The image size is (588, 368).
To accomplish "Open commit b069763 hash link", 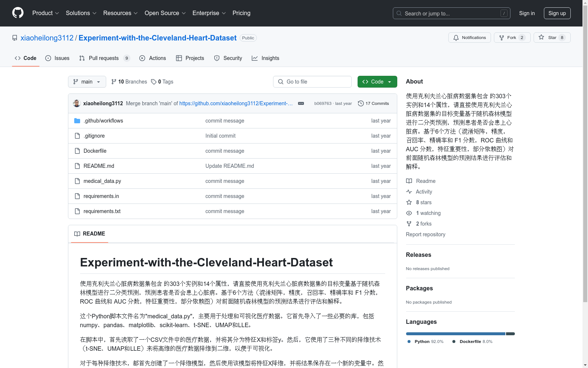I will [x=323, y=103].
